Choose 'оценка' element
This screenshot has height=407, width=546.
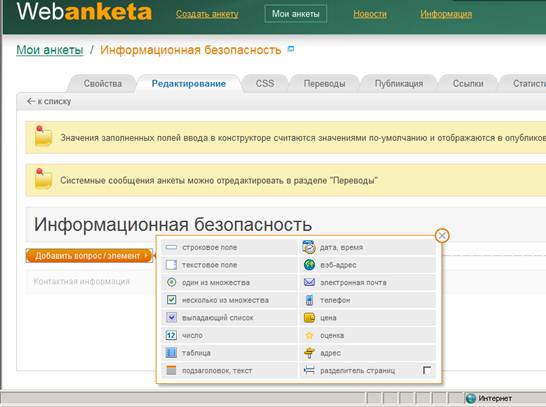click(x=368, y=335)
